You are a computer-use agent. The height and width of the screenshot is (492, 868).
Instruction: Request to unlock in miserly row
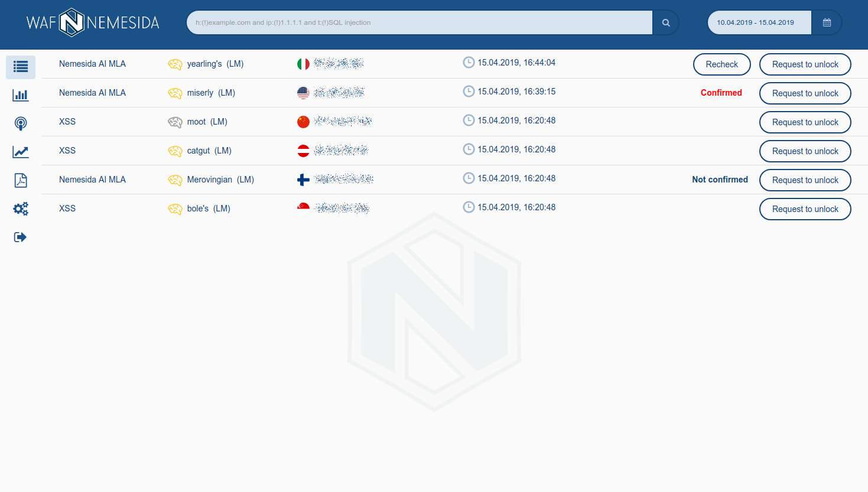click(805, 93)
